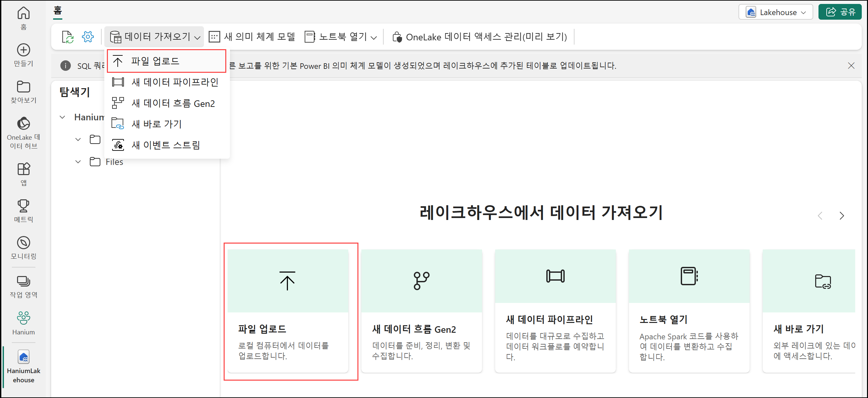Choose 새 데이터 흐름 Gen2 menu item
868x398 pixels.
pos(173,103)
